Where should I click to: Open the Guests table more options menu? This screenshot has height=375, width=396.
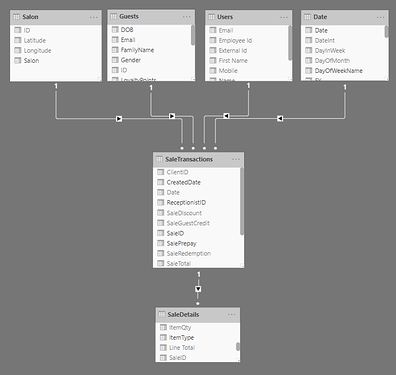tap(187, 17)
